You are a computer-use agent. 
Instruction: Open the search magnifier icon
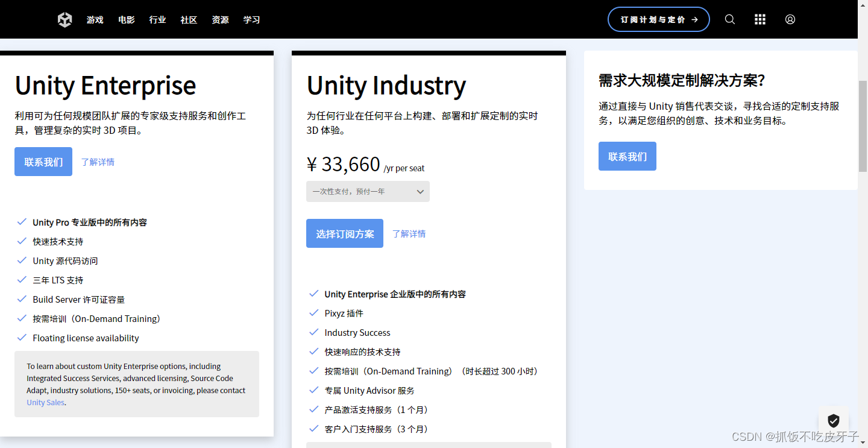[729, 19]
